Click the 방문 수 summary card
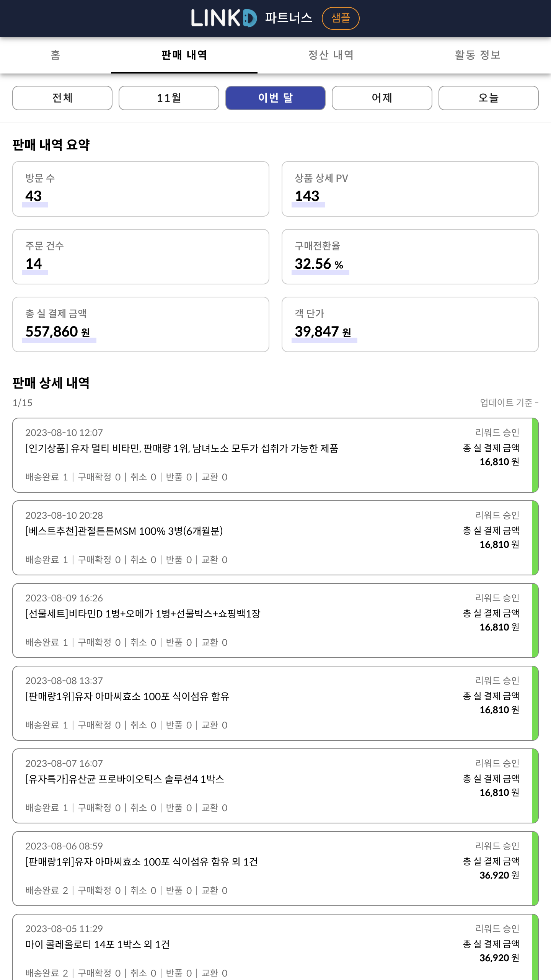551x980 pixels. tap(141, 189)
